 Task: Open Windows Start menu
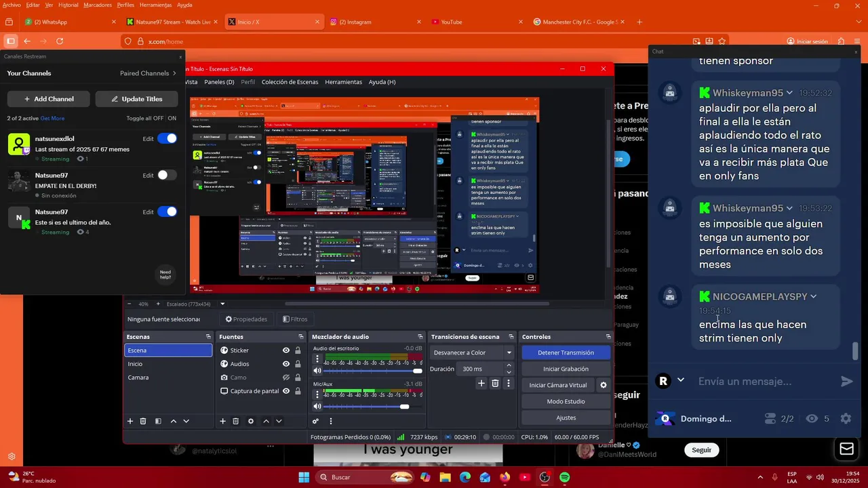pyautogui.click(x=304, y=477)
